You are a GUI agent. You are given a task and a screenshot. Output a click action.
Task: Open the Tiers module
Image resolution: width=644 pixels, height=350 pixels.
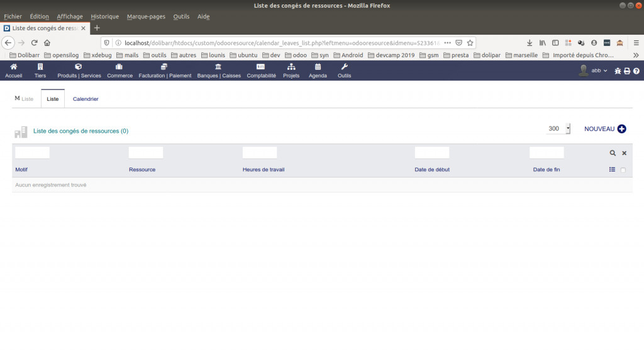40,71
